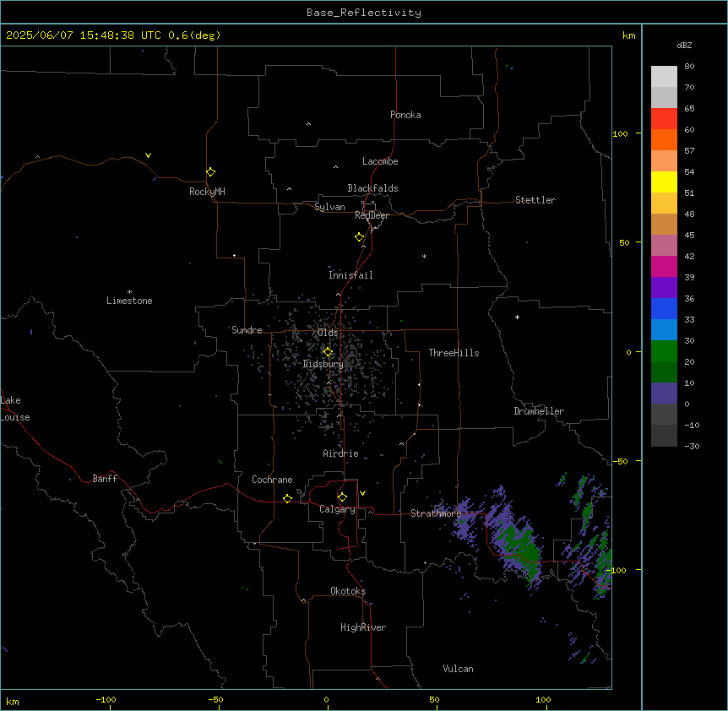Click the Strathmore town label
Screen dimensions: 728x711
(436, 513)
